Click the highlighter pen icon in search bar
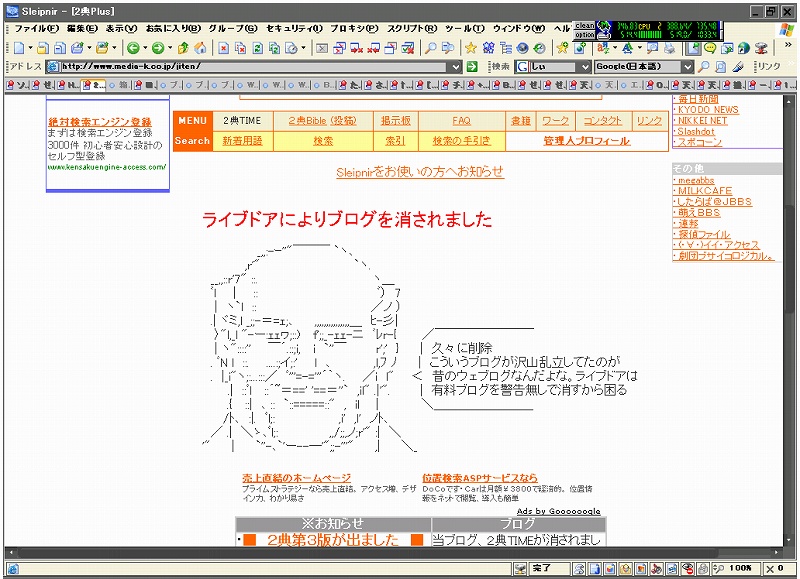The image size is (800, 579). (x=738, y=66)
